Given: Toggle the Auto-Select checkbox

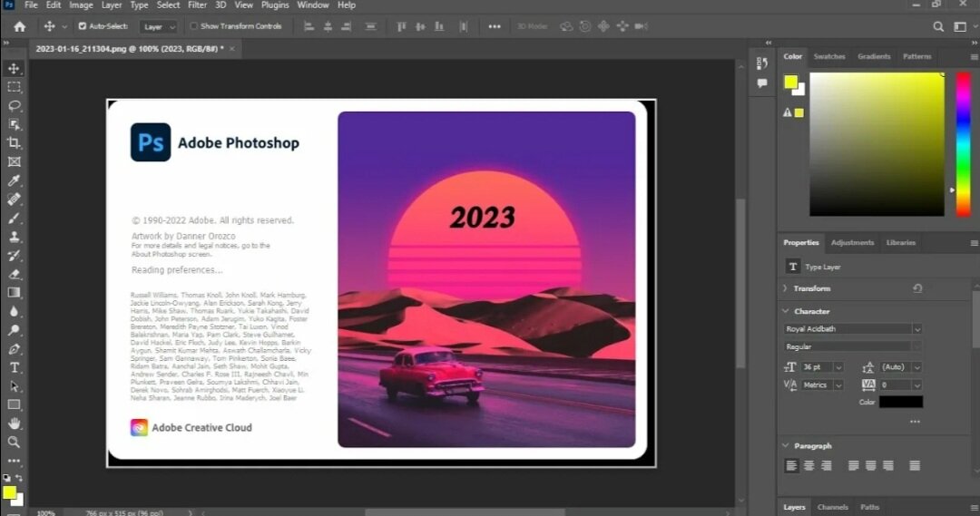Looking at the screenshot, I should [x=82, y=26].
